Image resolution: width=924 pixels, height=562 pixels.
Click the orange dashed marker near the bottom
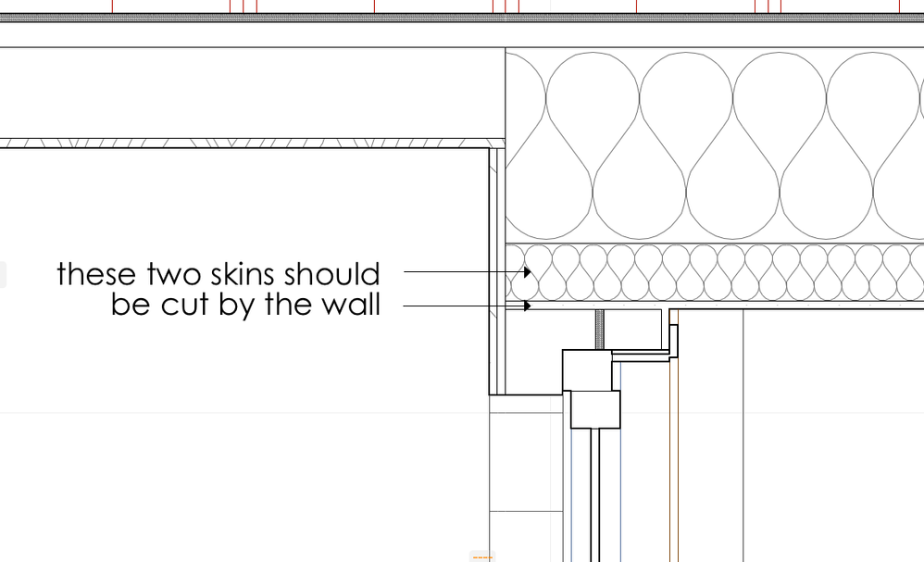pos(482,556)
